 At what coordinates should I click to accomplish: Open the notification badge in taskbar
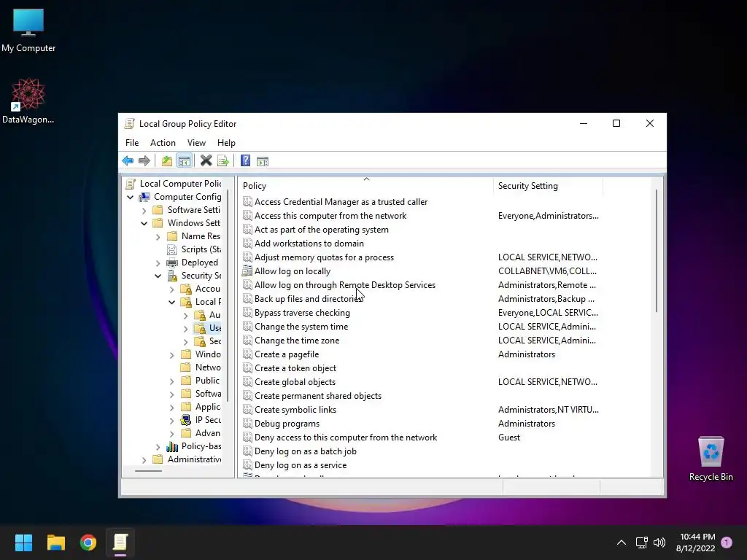727,542
